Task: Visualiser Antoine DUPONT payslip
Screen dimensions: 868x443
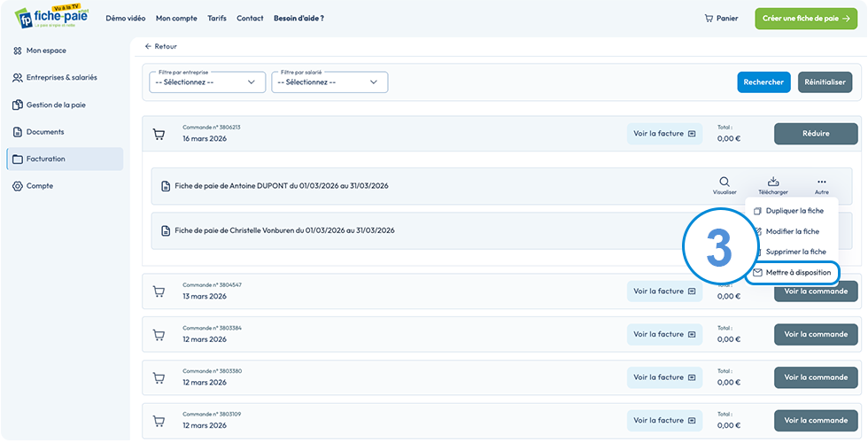Action: tap(725, 186)
